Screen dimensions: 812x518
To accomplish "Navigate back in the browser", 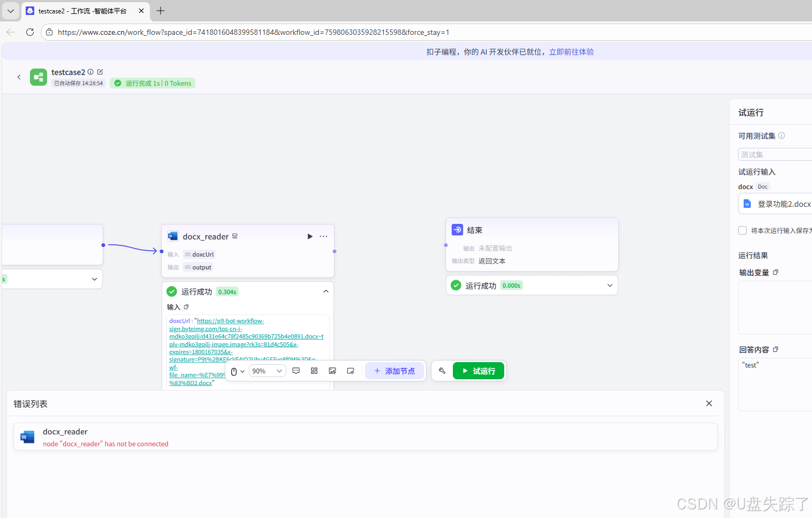I will tap(11, 32).
